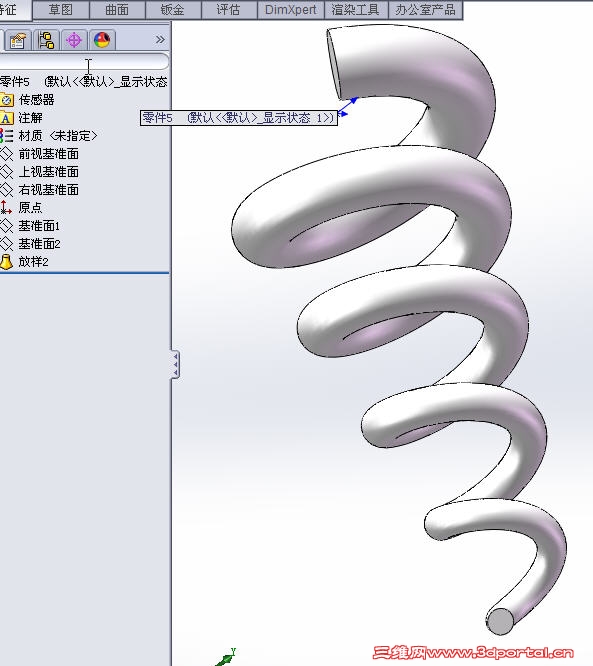
Task: Switch to the DimXpert tab
Action: [x=291, y=9]
